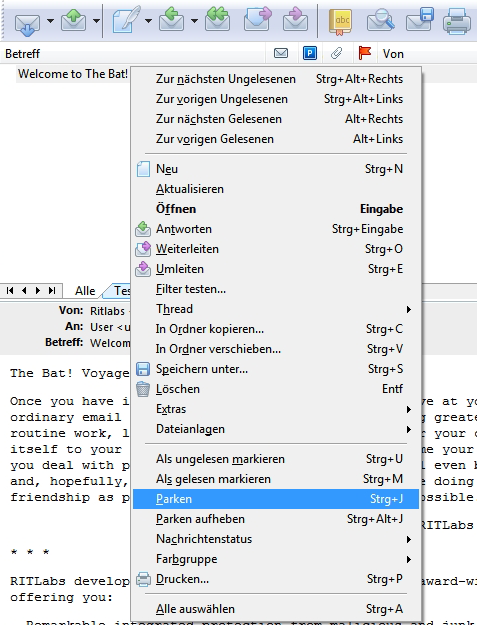Click the printer icon in toolbar
The width and height of the screenshot is (477, 625).
tap(457, 22)
